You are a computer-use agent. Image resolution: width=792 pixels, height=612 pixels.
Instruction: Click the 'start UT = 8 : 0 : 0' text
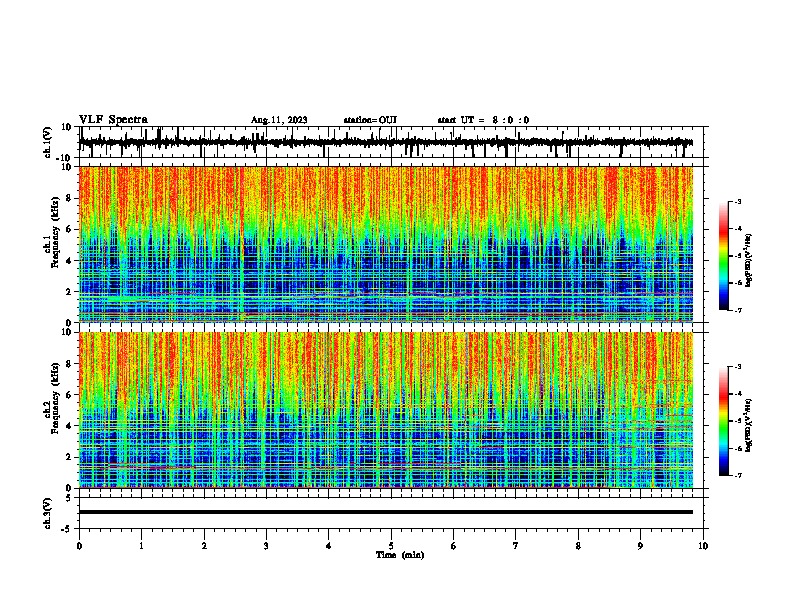pos(483,120)
